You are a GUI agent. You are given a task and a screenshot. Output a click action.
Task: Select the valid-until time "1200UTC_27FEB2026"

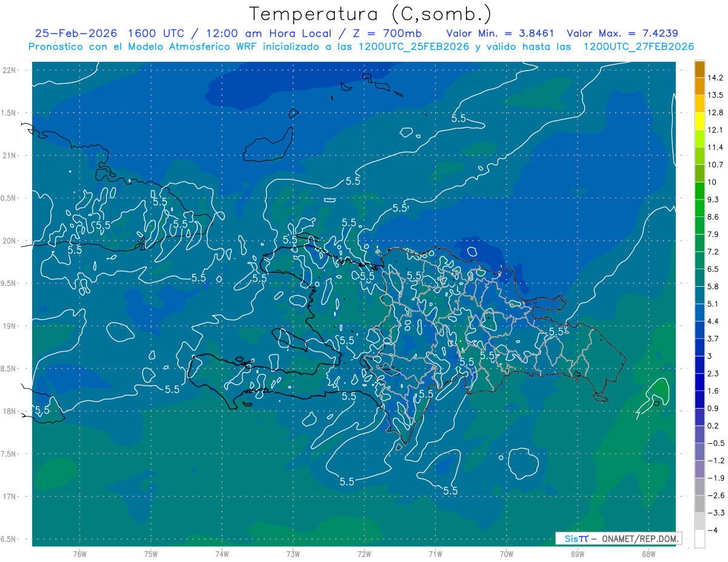pos(638,47)
